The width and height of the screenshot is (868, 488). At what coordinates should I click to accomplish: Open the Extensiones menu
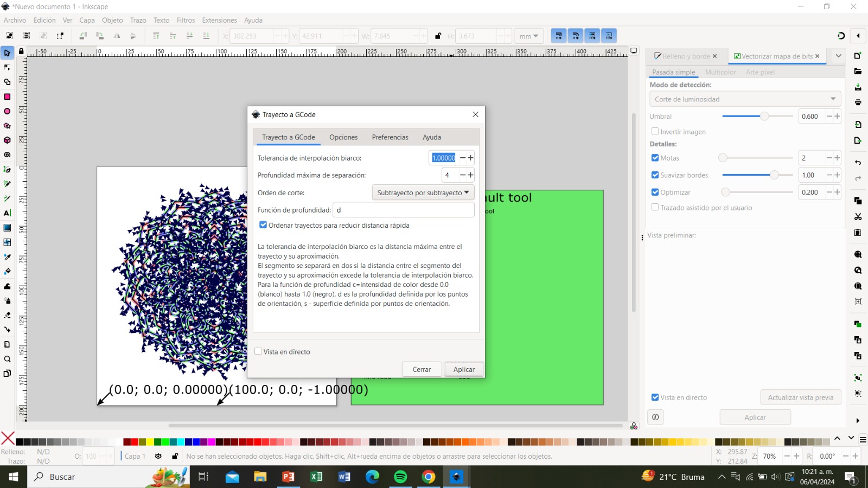click(219, 20)
